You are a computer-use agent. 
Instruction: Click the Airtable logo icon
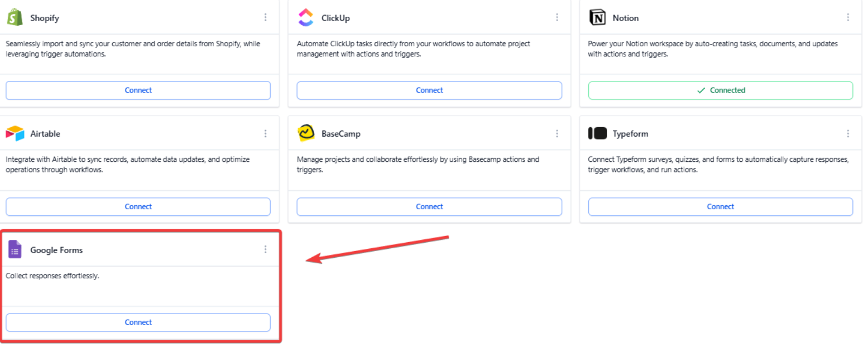coord(15,134)
